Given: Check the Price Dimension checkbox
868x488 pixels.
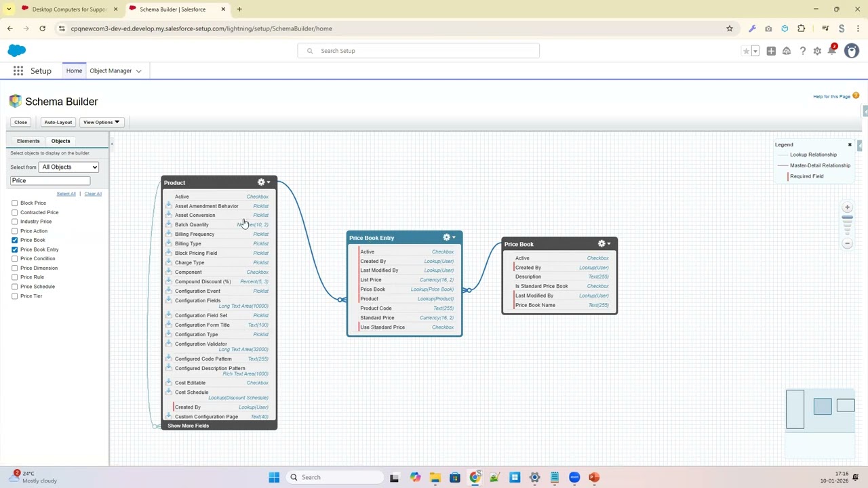Looking at the screenshot, I should (15, 268).
